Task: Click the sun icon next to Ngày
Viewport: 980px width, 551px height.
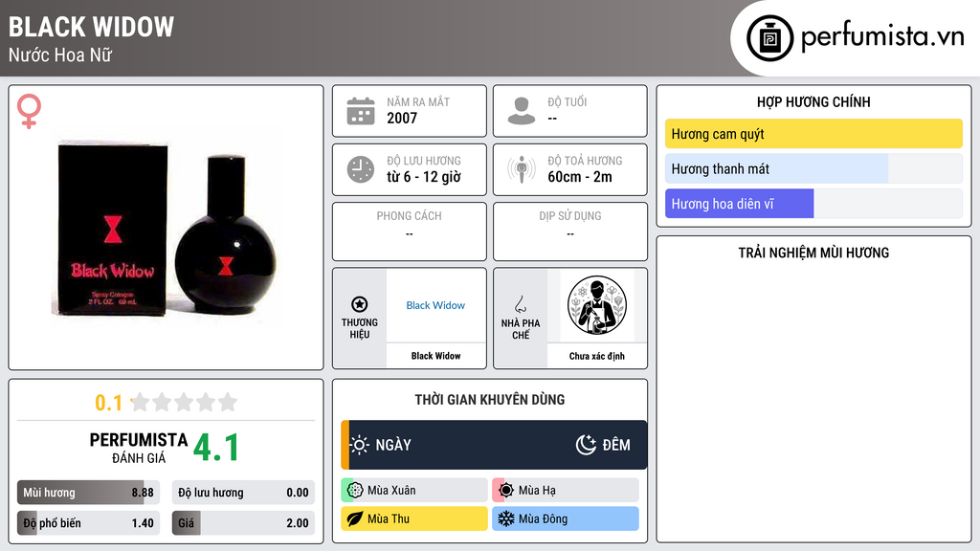Action: [359, 445]
